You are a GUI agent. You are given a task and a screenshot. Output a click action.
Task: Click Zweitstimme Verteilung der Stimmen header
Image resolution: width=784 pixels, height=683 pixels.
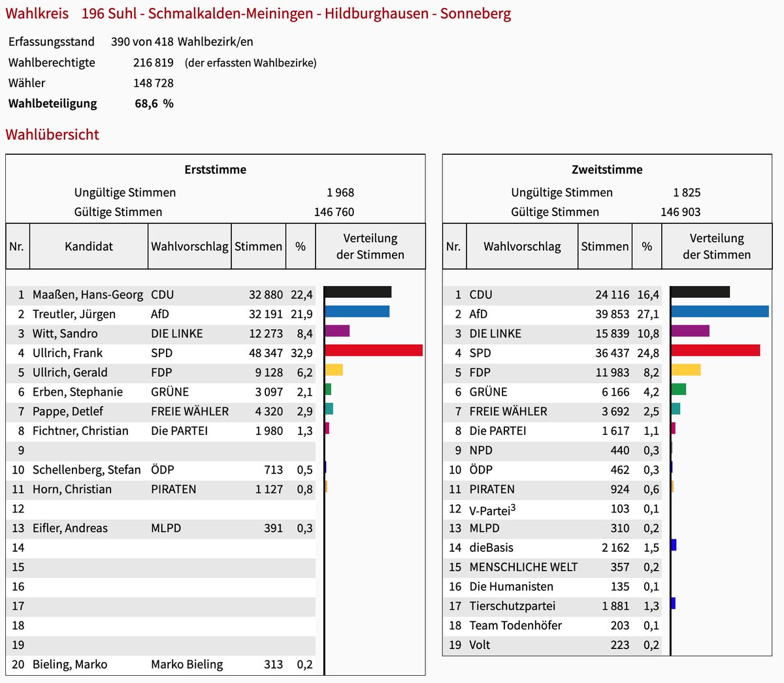click(x=717, y=246)
